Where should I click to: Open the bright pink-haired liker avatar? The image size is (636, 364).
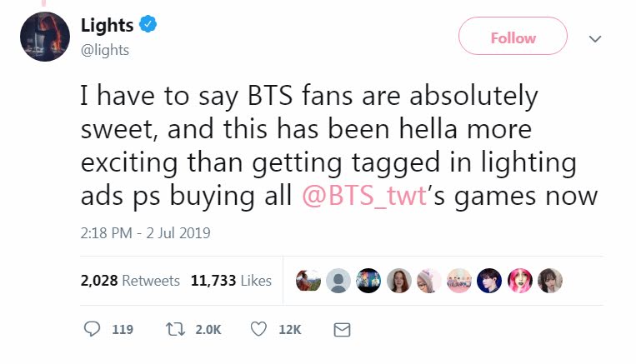520,281
